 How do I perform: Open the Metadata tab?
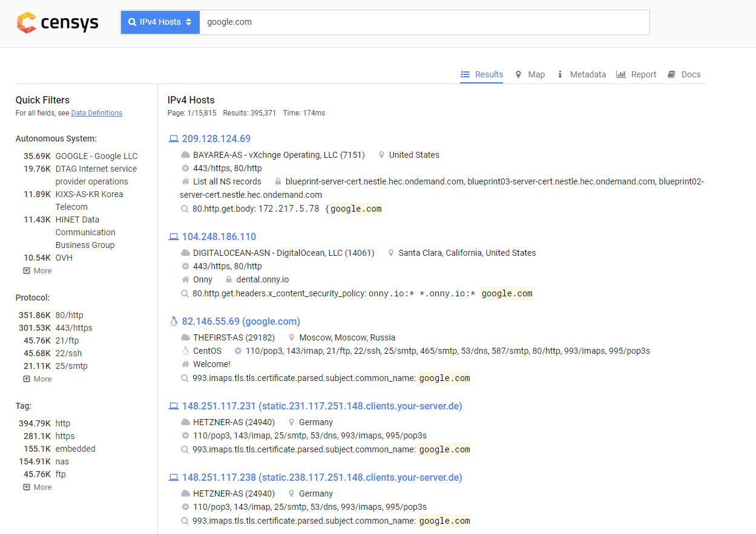coord(581,74)
